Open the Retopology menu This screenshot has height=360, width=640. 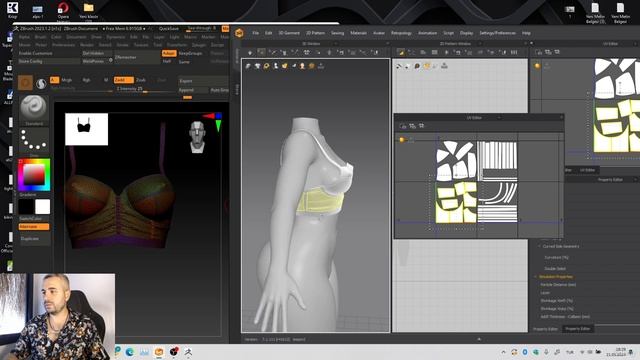[401, 33]
